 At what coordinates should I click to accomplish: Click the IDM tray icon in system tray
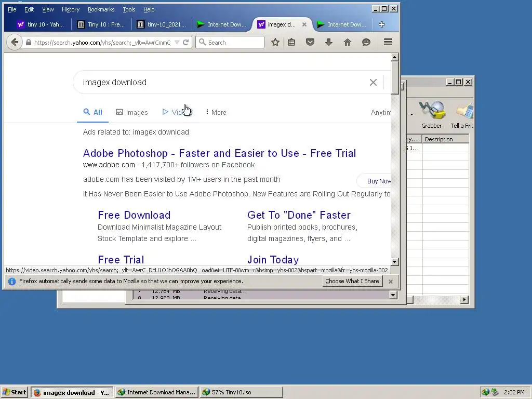pyautogui.click(x=486, y=392)
